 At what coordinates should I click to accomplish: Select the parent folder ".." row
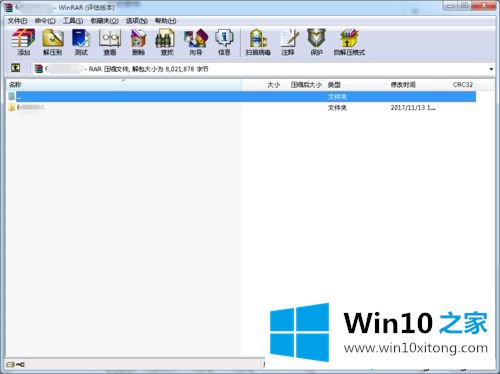pyautogui.click(x=241, y=97)
